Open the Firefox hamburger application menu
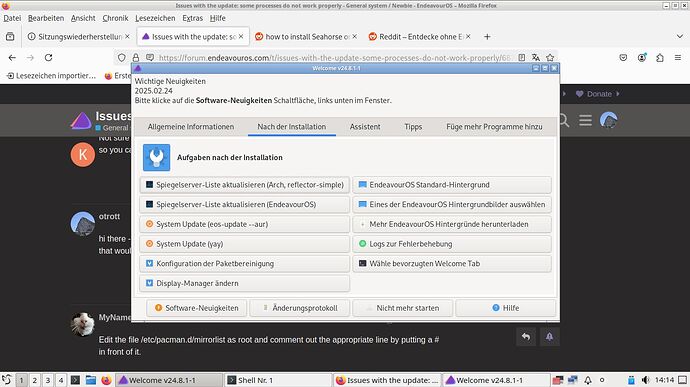690x387 pixels. 678,58
